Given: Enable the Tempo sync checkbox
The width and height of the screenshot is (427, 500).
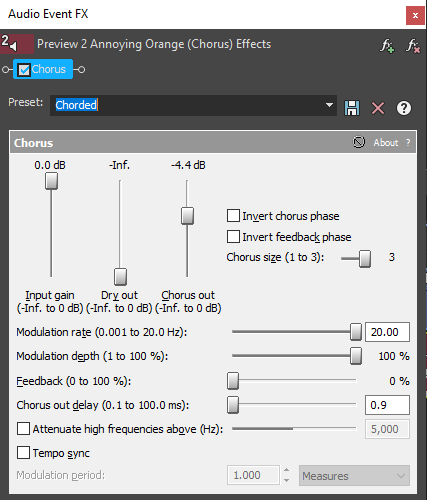Looking at the screenshot, I should point(23,453).
